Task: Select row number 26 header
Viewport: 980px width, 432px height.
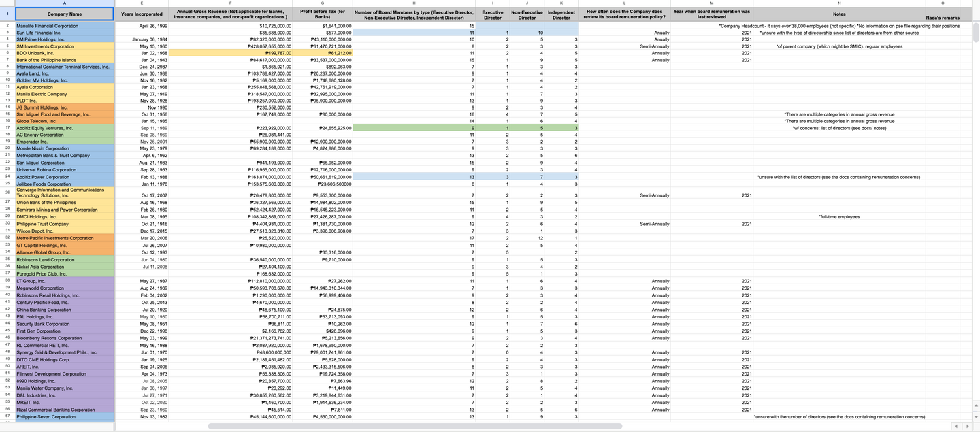Action: (x=7, y=193)
